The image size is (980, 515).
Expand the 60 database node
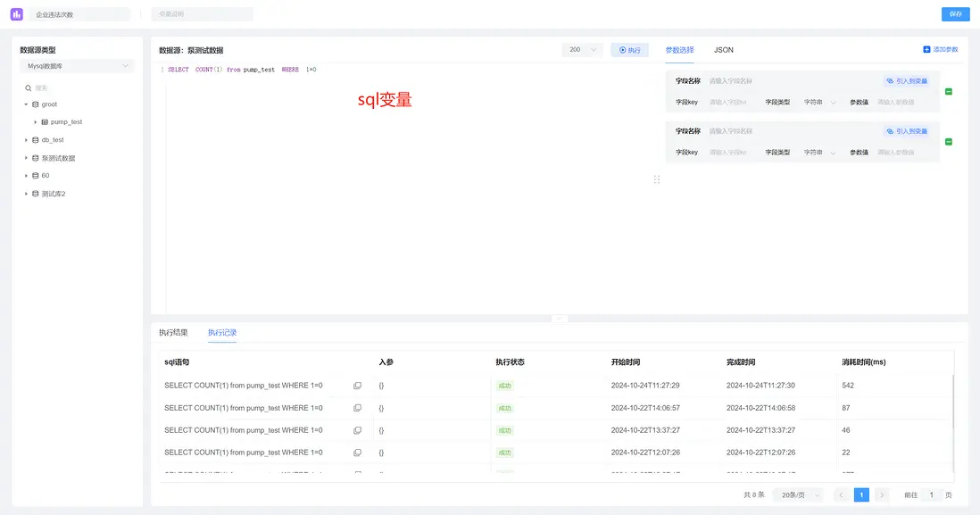pos(26,176)
